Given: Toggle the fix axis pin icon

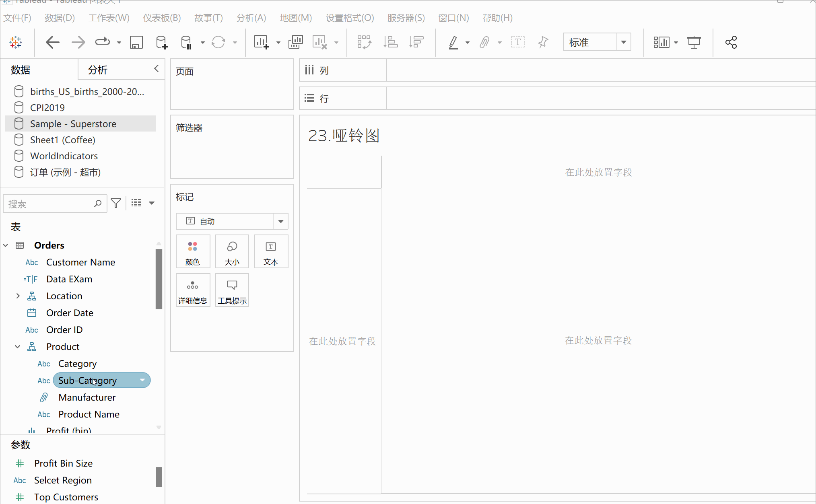Looking at the screenshot, I should click(543, 42).
